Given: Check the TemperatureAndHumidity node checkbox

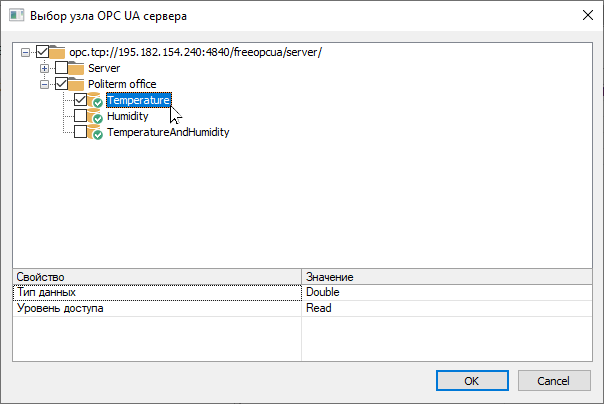Looking at the screenshot, I should pyautogui.click(x=80, y=132).
